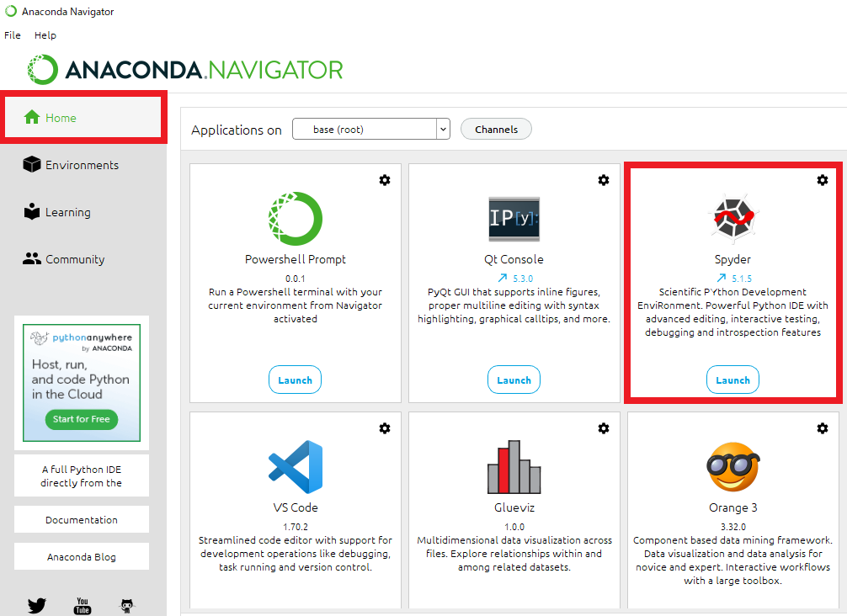Click the 'Applications on' label
This screenshot has height=616, width=847.
click(237, 130)
